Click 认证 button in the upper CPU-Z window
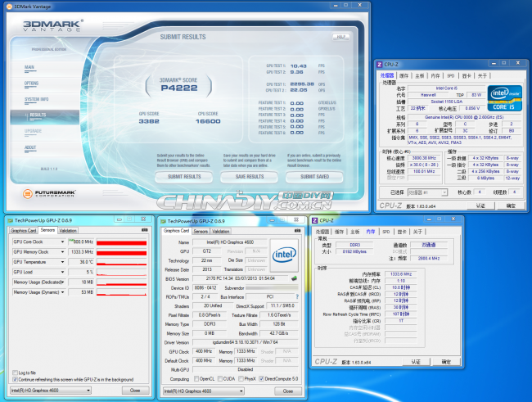Image resolution: width=532 pixels, height=402 pixels. 480,206
